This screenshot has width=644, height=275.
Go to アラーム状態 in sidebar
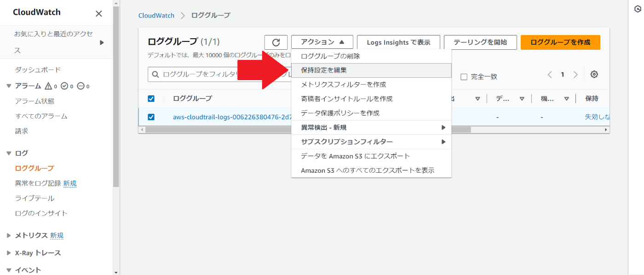[34, 101]
